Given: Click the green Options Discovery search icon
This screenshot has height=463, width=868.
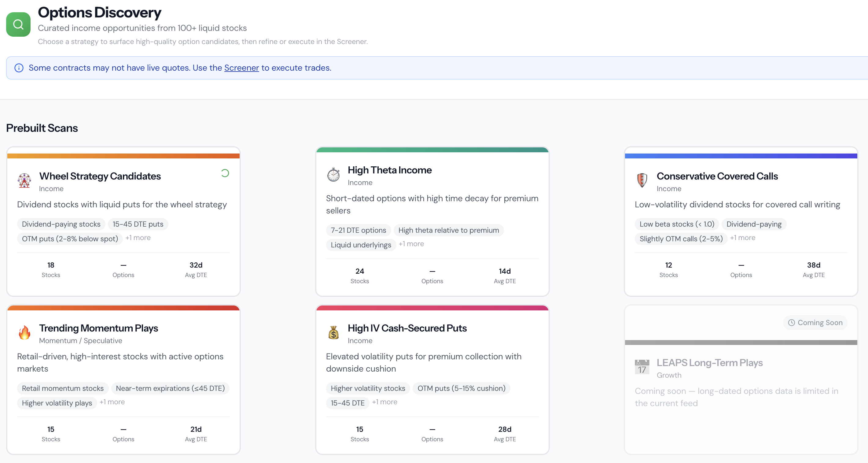Looking at the screenshot, I should [x=18, y=24].
